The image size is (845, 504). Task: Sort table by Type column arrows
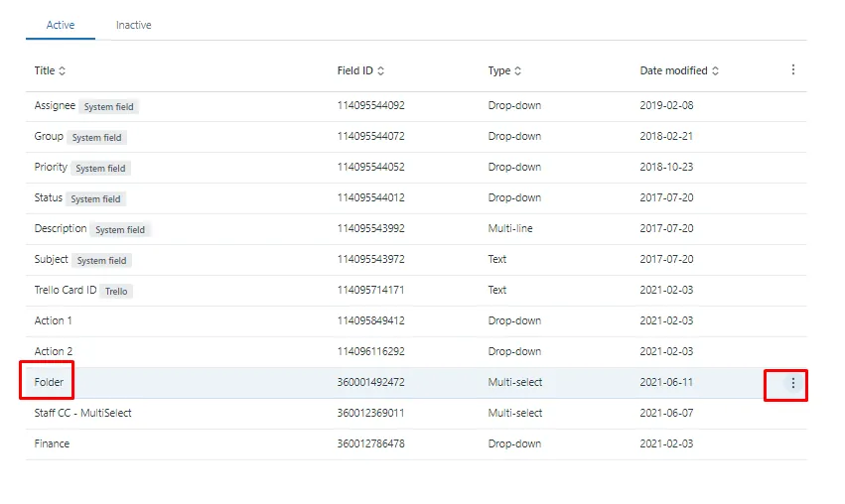[x=517, y=71]
